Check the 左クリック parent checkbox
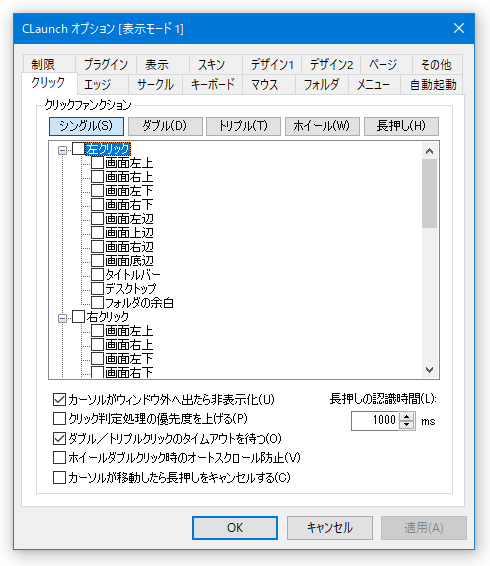490x566 pixels. click(78, 149)
